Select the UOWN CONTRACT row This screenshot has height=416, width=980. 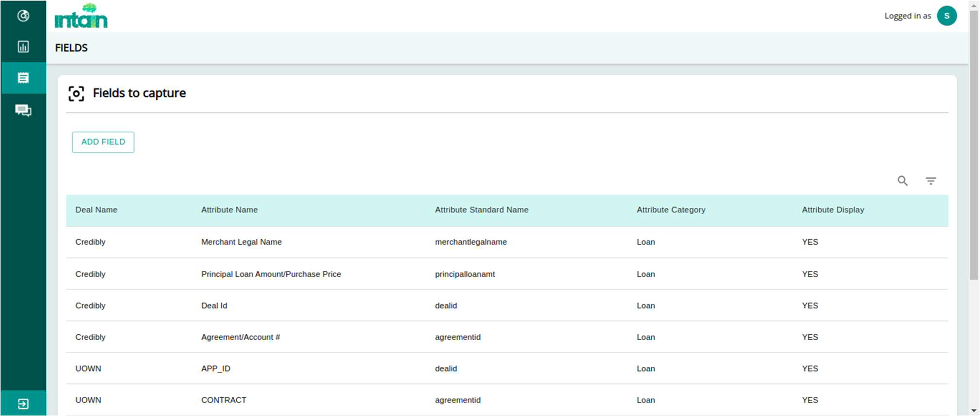(x=224, y=400)
